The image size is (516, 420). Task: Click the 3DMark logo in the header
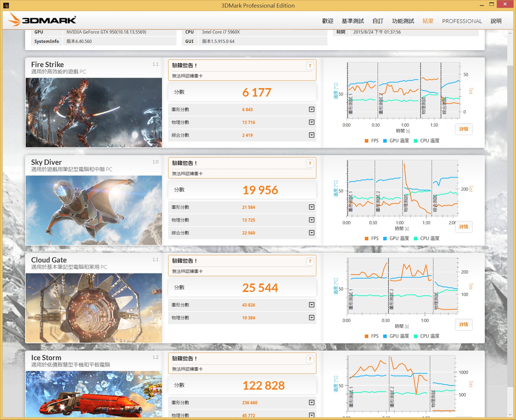coord(42,20)
